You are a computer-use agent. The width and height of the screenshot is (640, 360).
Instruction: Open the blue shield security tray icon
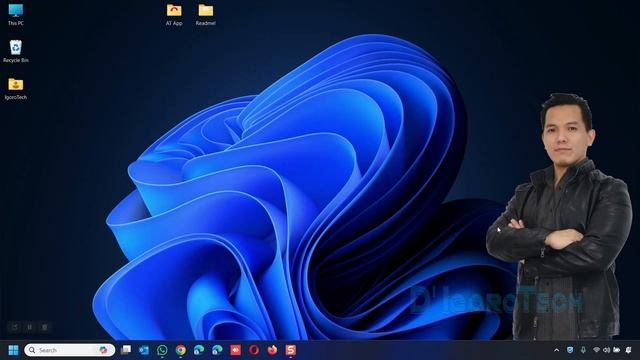coord(570,350)
